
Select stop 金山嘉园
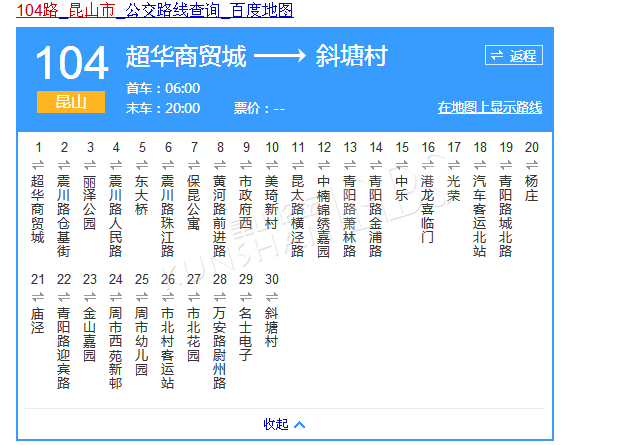(90, 334)
